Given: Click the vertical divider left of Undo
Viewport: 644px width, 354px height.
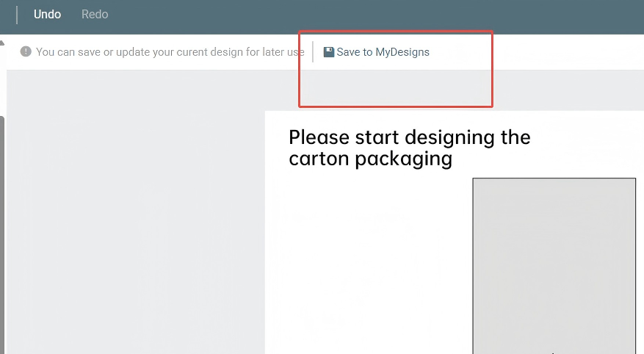Looking at the screenshot, I should point(17,15).
